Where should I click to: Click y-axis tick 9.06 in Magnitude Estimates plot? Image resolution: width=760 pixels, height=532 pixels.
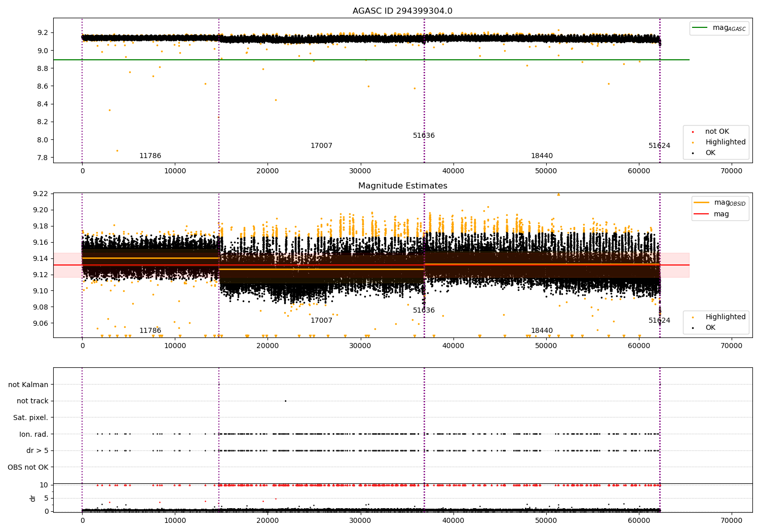[x=41, y=323]
